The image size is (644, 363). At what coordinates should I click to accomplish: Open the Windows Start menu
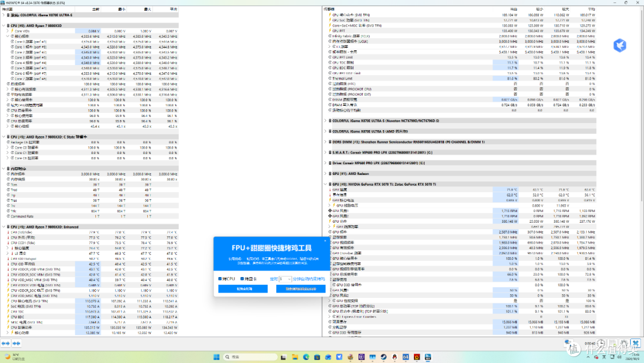click(x=216, y=357)
